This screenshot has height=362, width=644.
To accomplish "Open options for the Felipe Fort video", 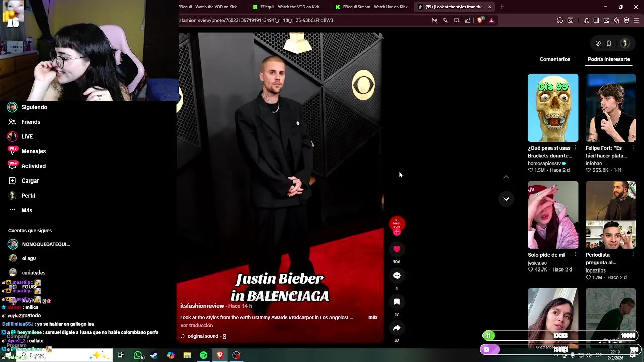I will pos(633,148).
